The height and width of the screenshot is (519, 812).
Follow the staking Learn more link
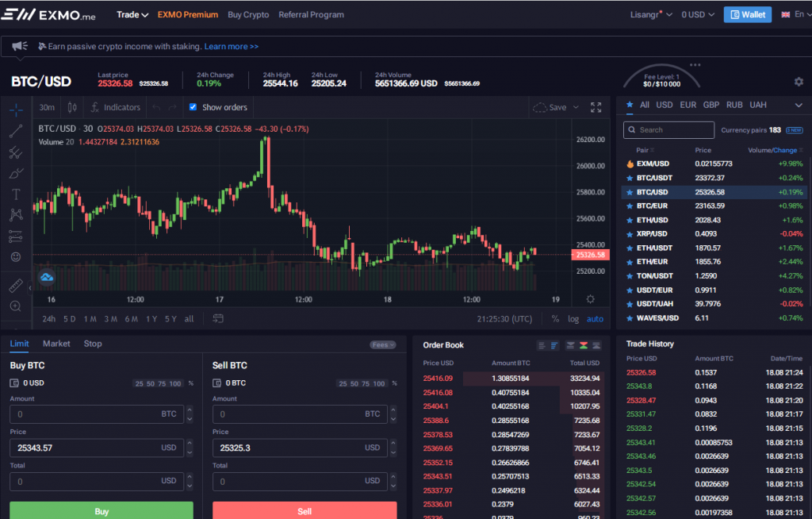click(231, 46)
